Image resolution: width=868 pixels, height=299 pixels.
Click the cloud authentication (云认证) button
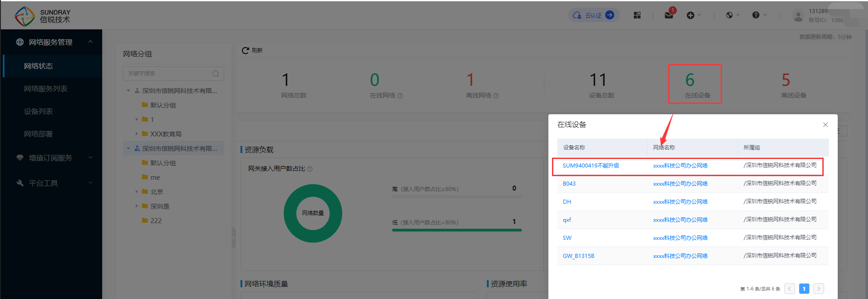tap(594, 15)
